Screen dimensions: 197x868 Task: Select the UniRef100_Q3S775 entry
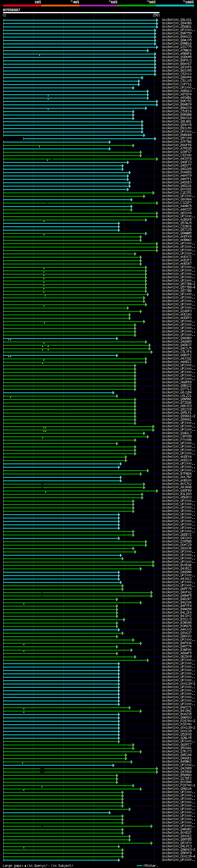pyautogui.click(x=177, y=47)
